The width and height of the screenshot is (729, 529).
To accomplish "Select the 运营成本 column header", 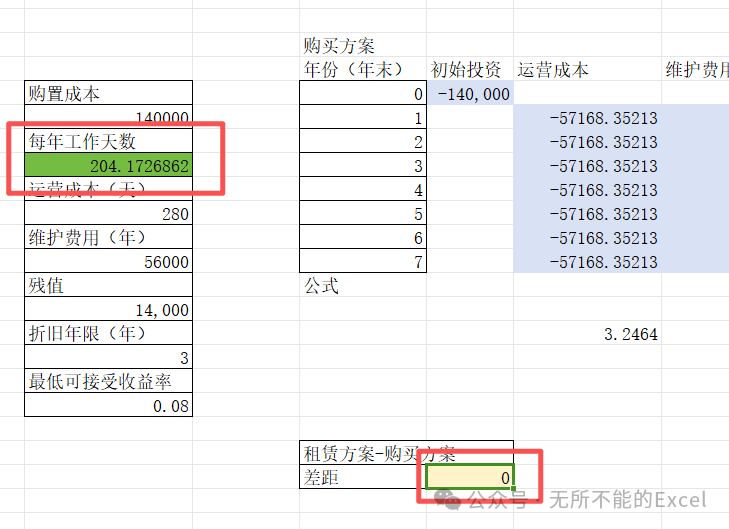I will pos(588,69).
